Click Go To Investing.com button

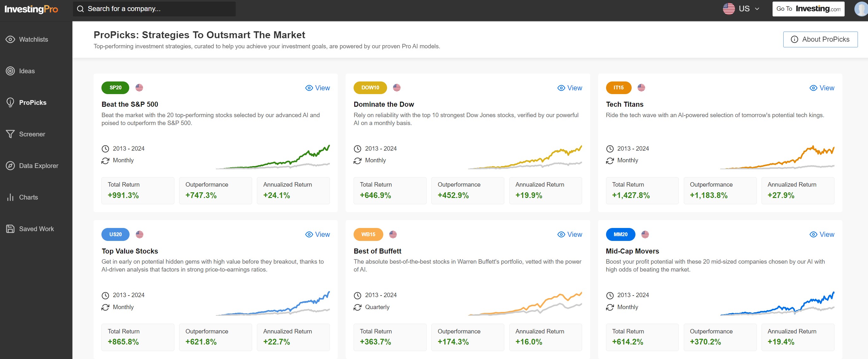click(808, 9)
